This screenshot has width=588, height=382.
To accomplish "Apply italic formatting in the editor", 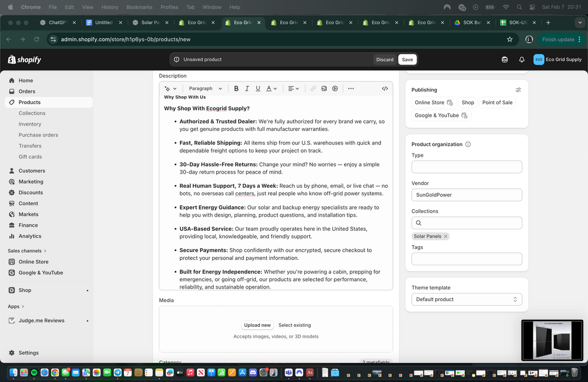I will 247,88.
